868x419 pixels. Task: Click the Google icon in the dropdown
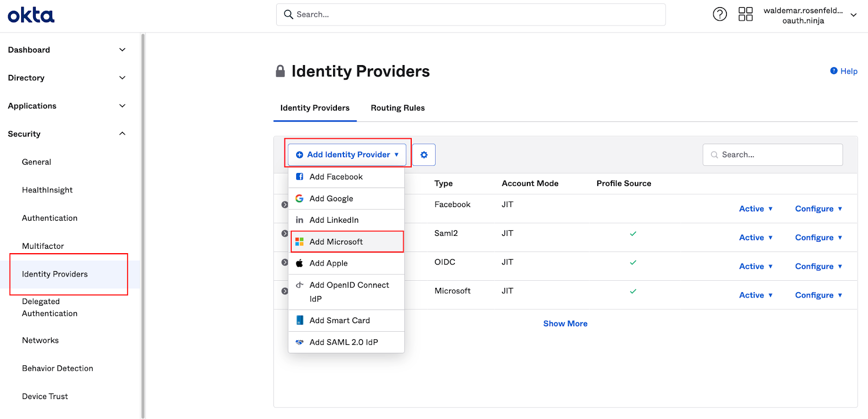pyautogui.click(x=299, y=198)
